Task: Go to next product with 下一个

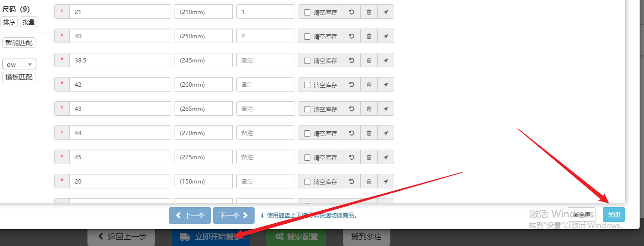Action: 233,215
